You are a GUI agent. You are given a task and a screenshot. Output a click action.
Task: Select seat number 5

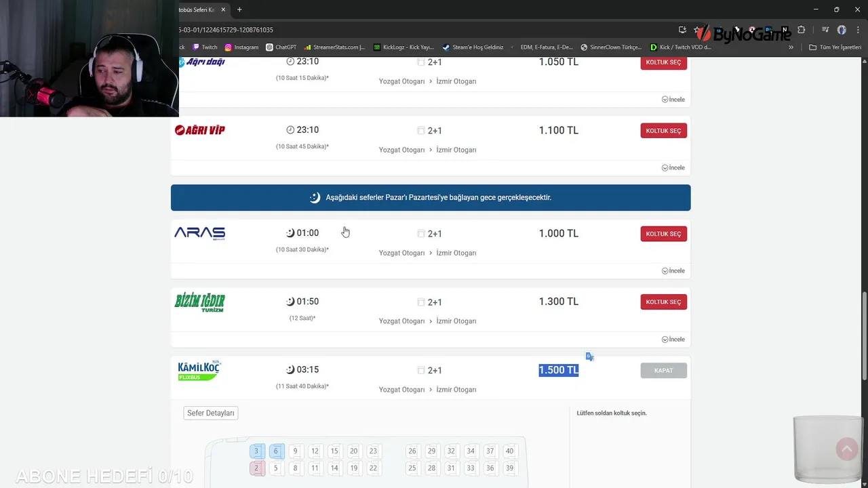[x=275, y=468]
